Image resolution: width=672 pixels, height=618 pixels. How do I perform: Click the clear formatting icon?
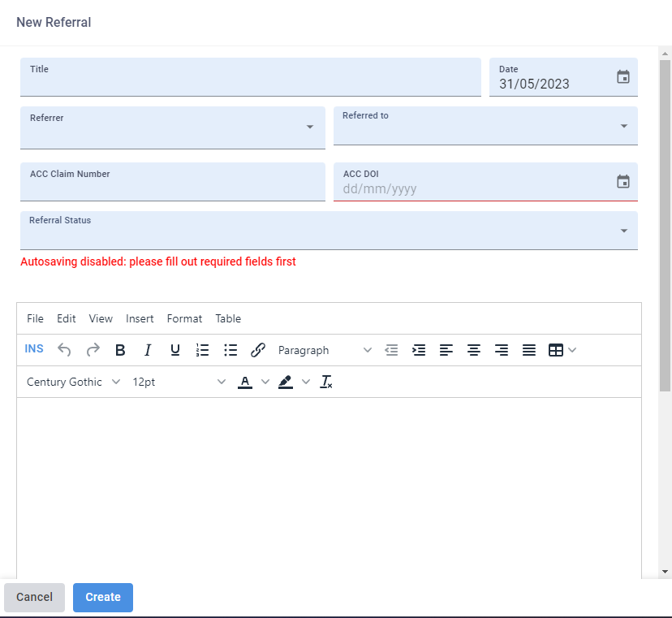(326, 382)
